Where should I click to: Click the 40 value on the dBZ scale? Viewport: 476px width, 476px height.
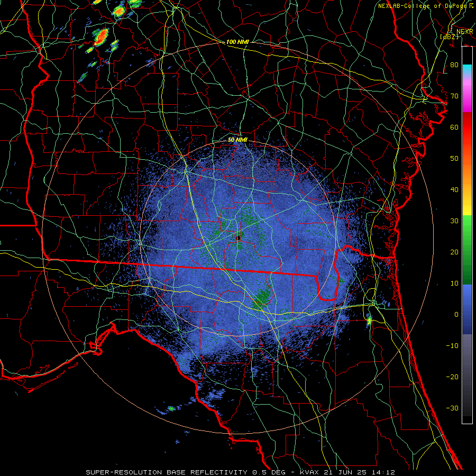454,190
